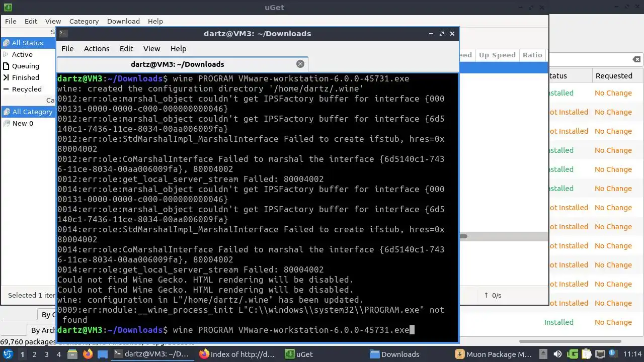Viewport: 644px width, 362px height.
Task: Select Queuing status in uGet
Action: pyautogui.click(x=29, y=66)
